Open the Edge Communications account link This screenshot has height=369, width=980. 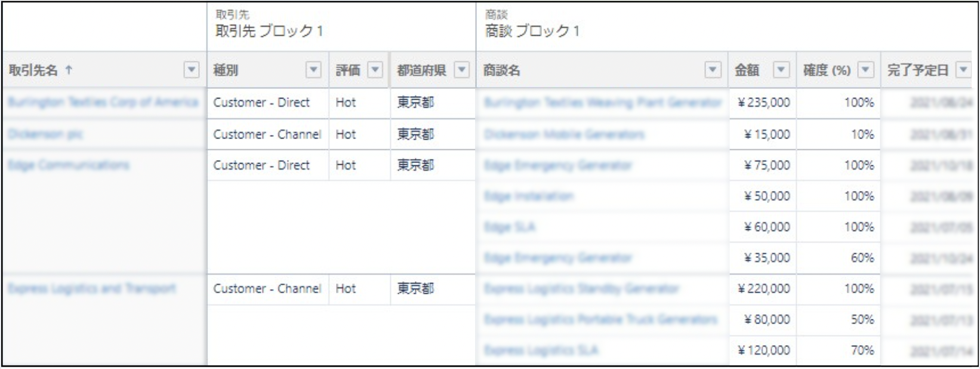point(68,165)
